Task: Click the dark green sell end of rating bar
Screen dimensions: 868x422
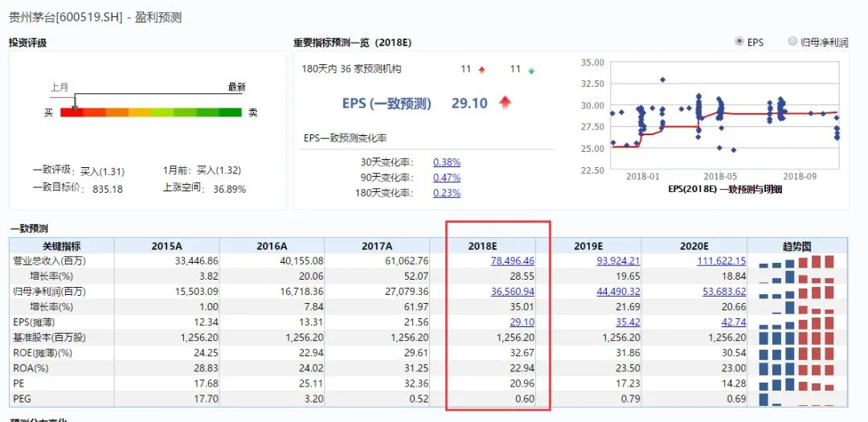Action: (x=231, y=113)
